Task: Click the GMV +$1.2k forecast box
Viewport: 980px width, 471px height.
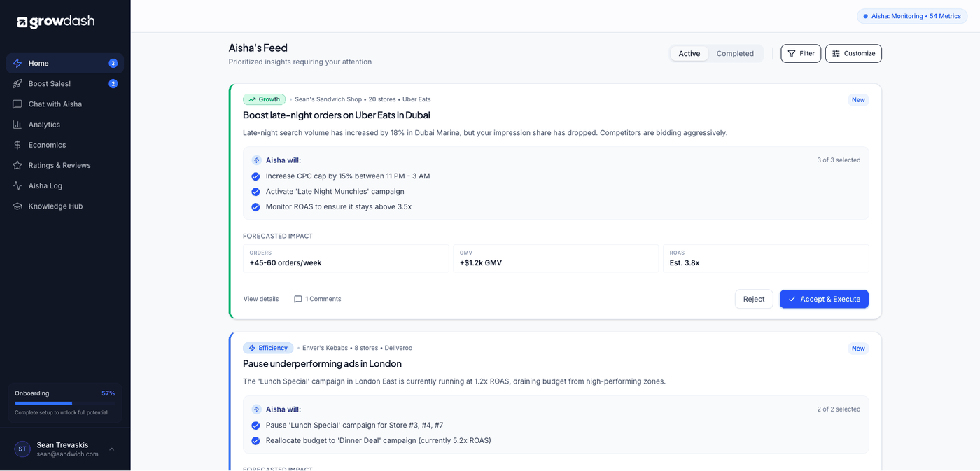Action: coord(556,258)
